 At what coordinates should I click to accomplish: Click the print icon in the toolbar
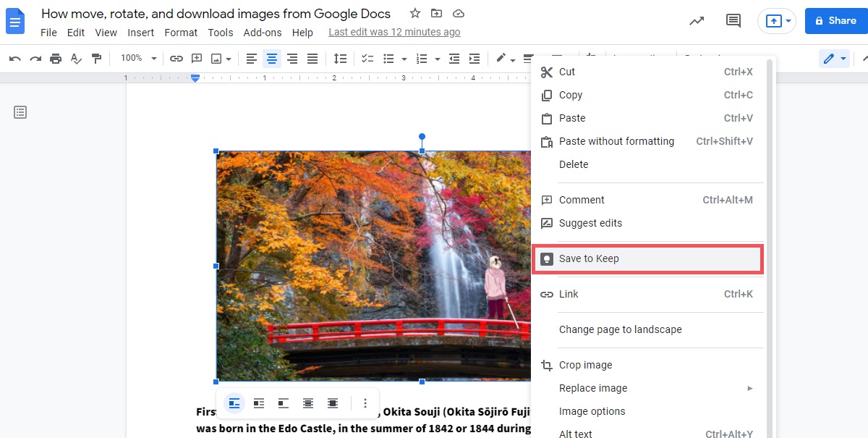(x=56, y=59)
